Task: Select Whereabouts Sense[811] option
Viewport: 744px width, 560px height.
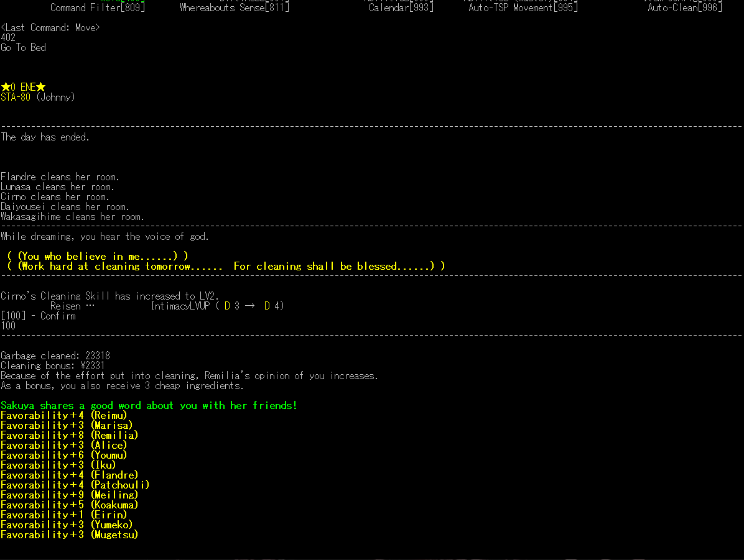Action: (234, 8)
